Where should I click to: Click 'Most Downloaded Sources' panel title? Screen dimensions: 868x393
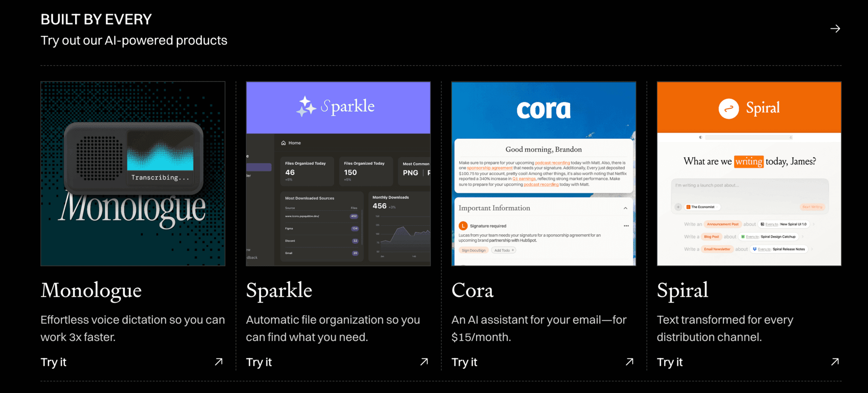pyautogui.click(x=310, y=198)
